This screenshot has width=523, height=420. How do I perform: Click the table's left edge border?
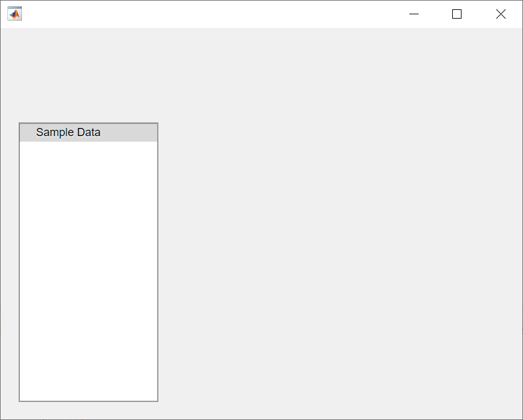[x=20, y=261]
